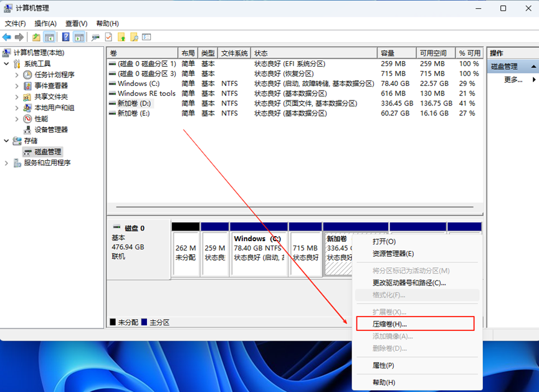The width and height of the screenshot is (539, 392).
Task: Collapse the 系统工具 tree node
Action: 7,64
